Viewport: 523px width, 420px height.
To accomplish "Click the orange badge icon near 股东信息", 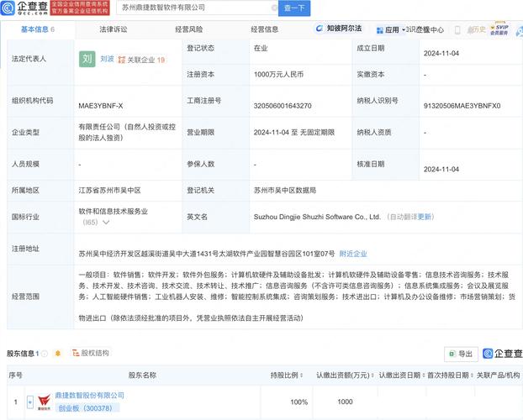I will pos(58,353).
